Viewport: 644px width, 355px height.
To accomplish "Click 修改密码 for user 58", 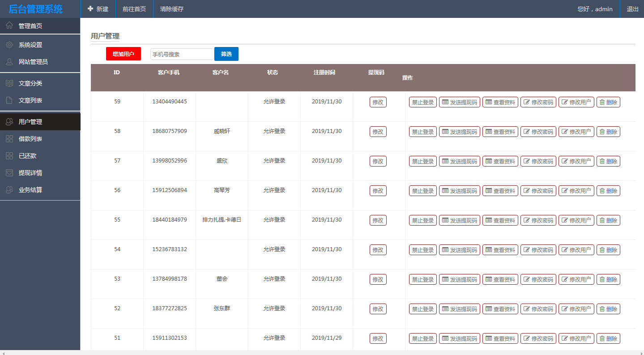I will coord(538,132).
